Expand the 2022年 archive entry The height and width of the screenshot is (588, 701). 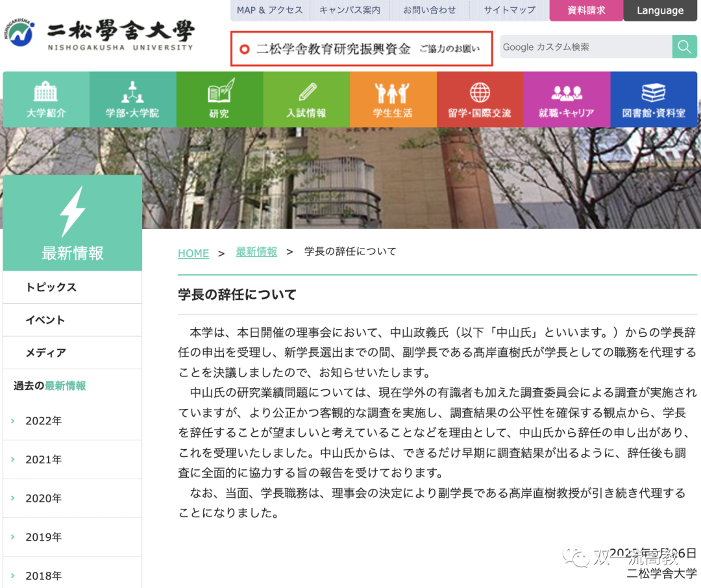coord(43,421)
